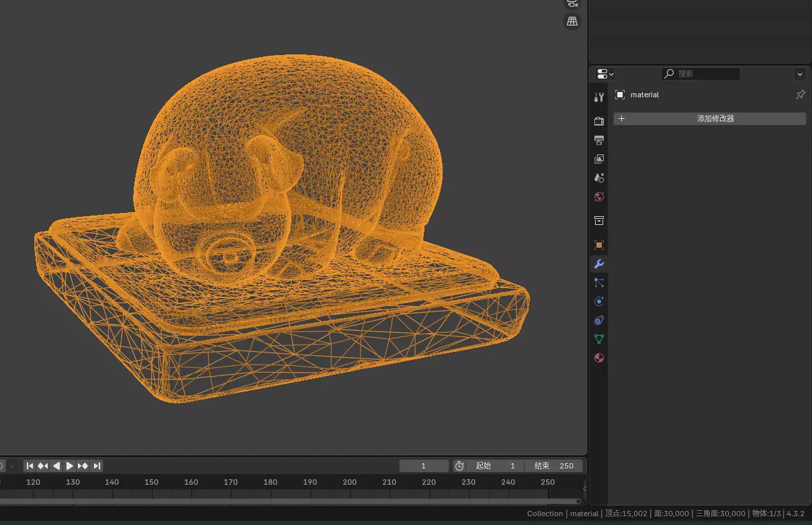This screenshot has height=525, width=812.
Task: Switch viewport to orthographic/perspective grid icon
Action: pyautogui.click(x=572, y=21)
